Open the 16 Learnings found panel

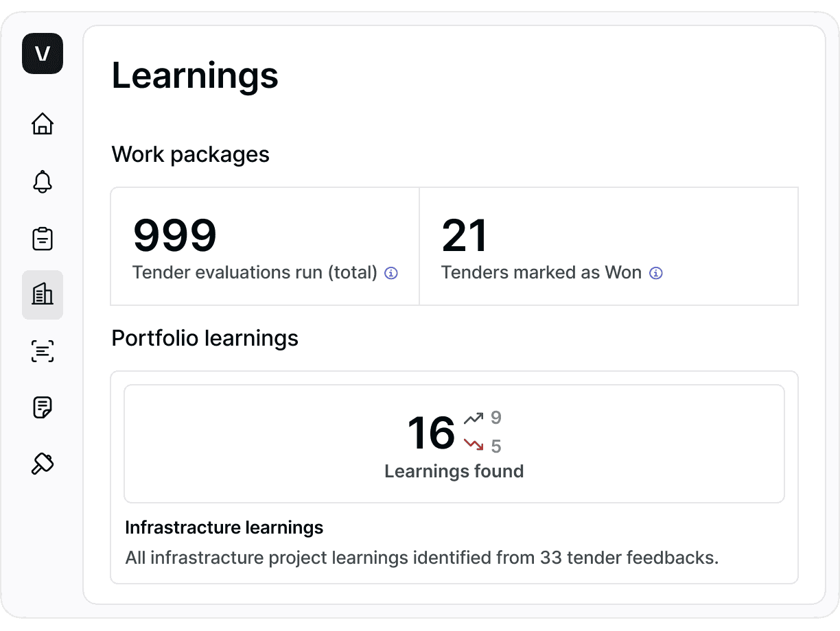pyautogui.click(x=454, y=444)
